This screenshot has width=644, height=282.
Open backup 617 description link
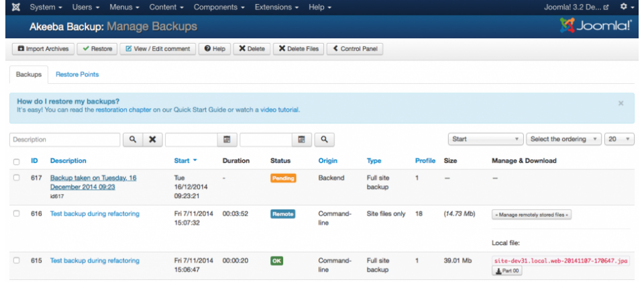click(x=93, y=182)
